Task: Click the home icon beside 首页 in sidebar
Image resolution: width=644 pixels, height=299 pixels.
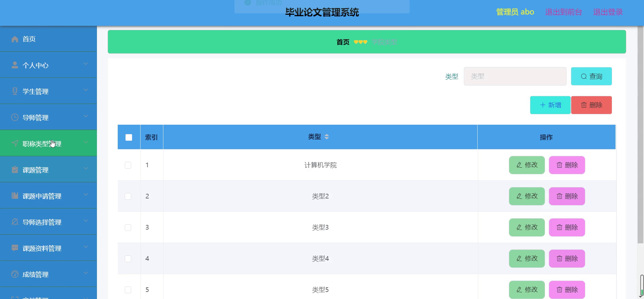Action: (x=15, y=39)
